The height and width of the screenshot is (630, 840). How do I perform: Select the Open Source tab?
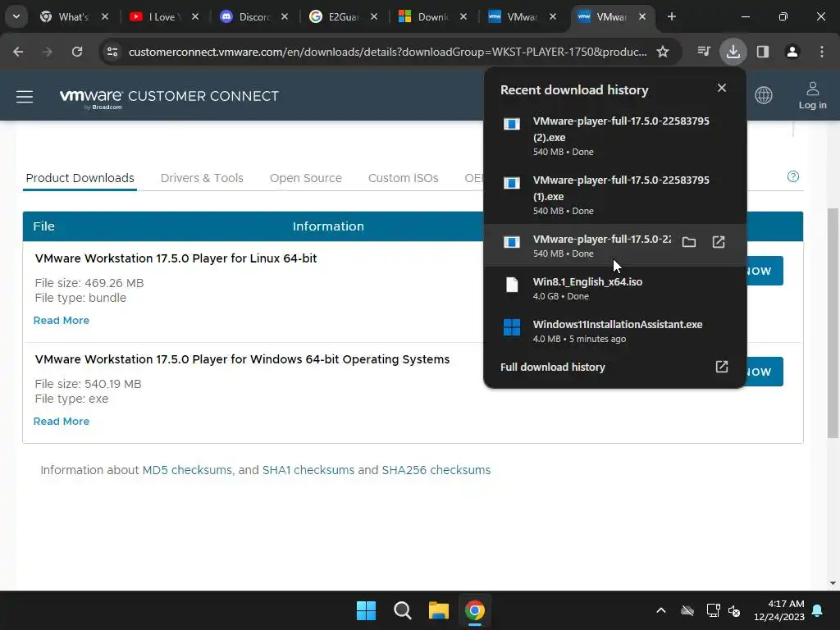tap(305, 178)
